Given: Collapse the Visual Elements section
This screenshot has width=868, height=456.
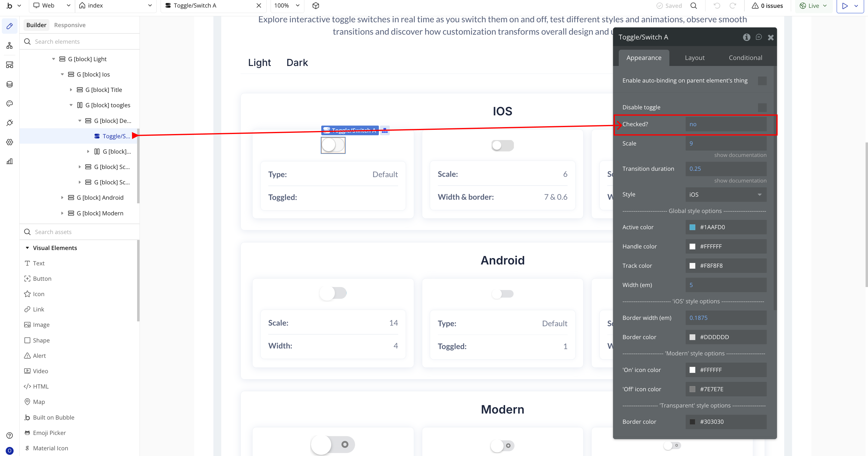Looking at the screenshot, I should [27, 248].
